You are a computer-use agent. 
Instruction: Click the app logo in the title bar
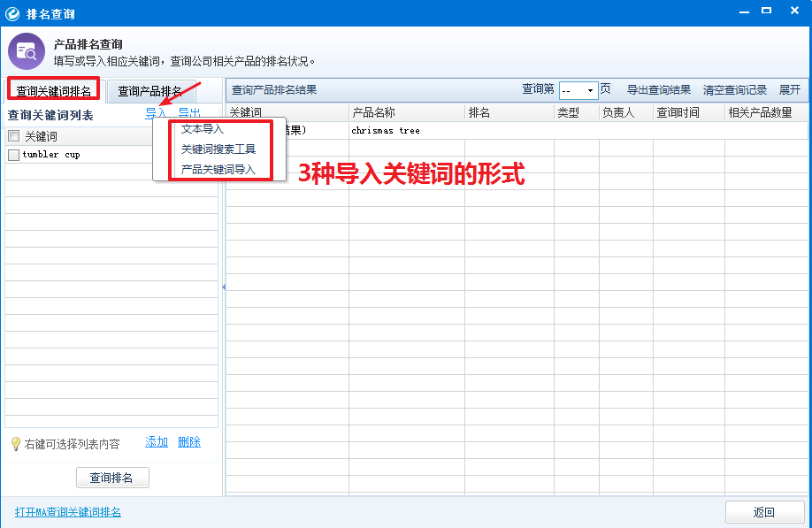coord(11,11)
